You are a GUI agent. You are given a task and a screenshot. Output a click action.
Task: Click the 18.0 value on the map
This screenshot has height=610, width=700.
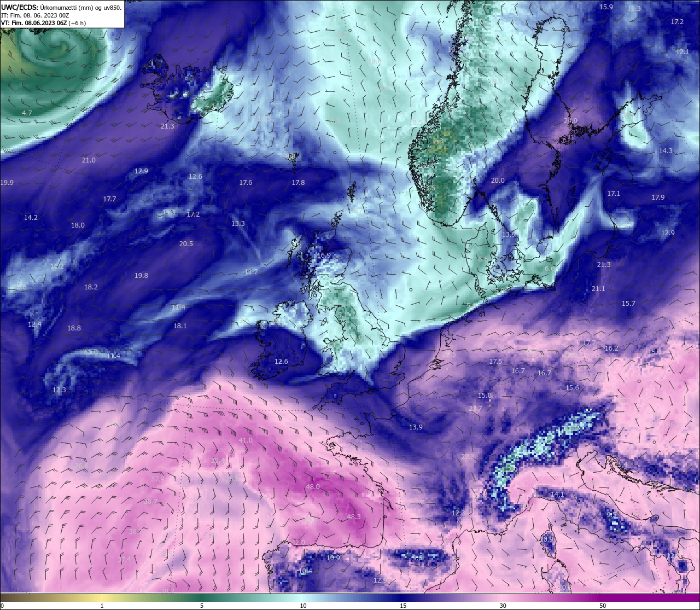coord(78,225)
